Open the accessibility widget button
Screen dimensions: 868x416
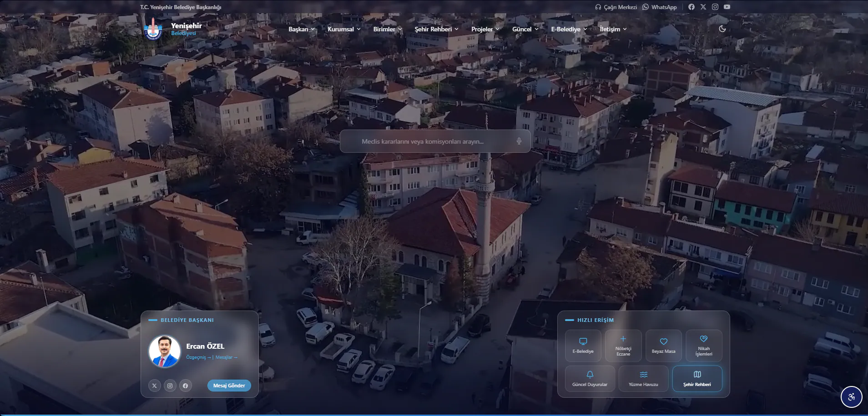pyautogui.click(x=851, y=397)
